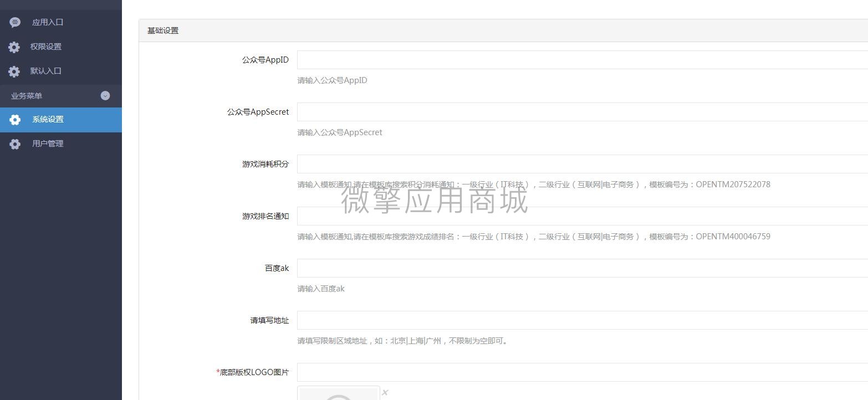Click into the 游戏消耗积分 field
Viewport: 868px width, 400px height.
(583, 164)
